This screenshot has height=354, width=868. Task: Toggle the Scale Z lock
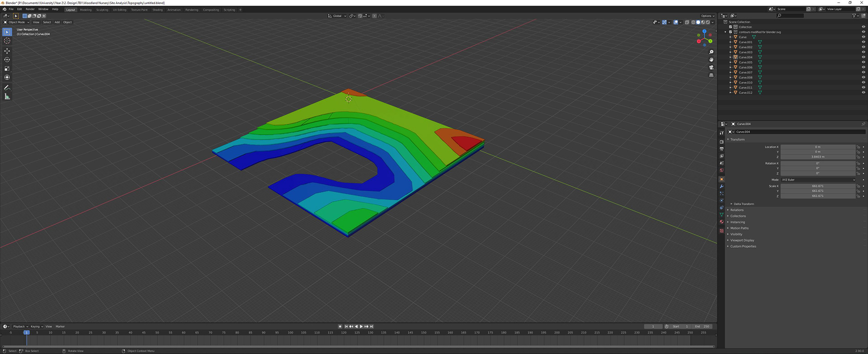point(859,196)
